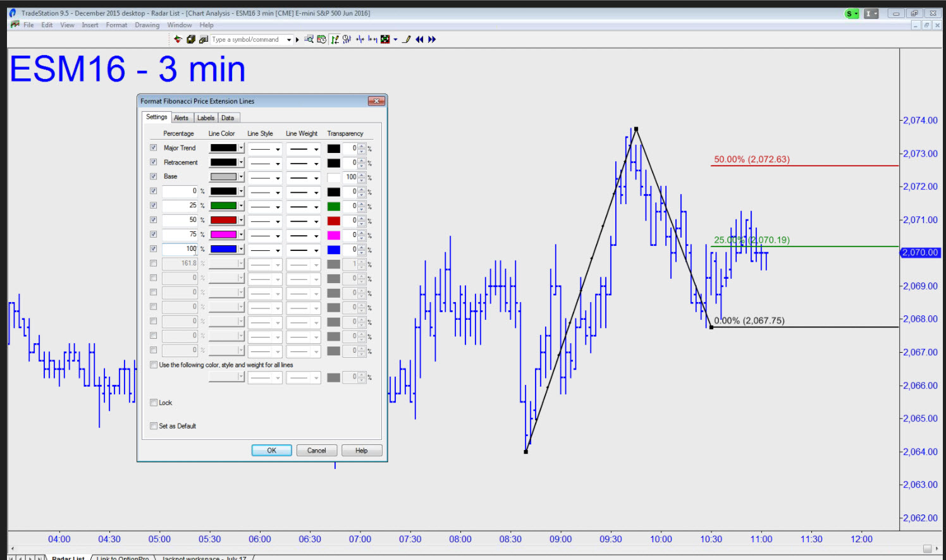The height and width of the screenshot is (560, 946).
Task: Check the Set as Default checkbox
Action: pyautogui.click(x=153, y=426)
